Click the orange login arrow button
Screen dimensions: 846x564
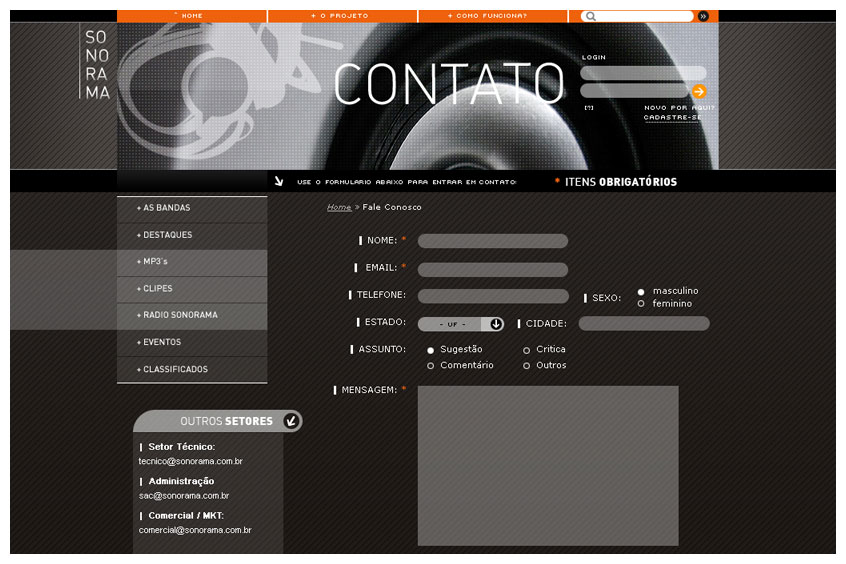[x=699, y=91]
